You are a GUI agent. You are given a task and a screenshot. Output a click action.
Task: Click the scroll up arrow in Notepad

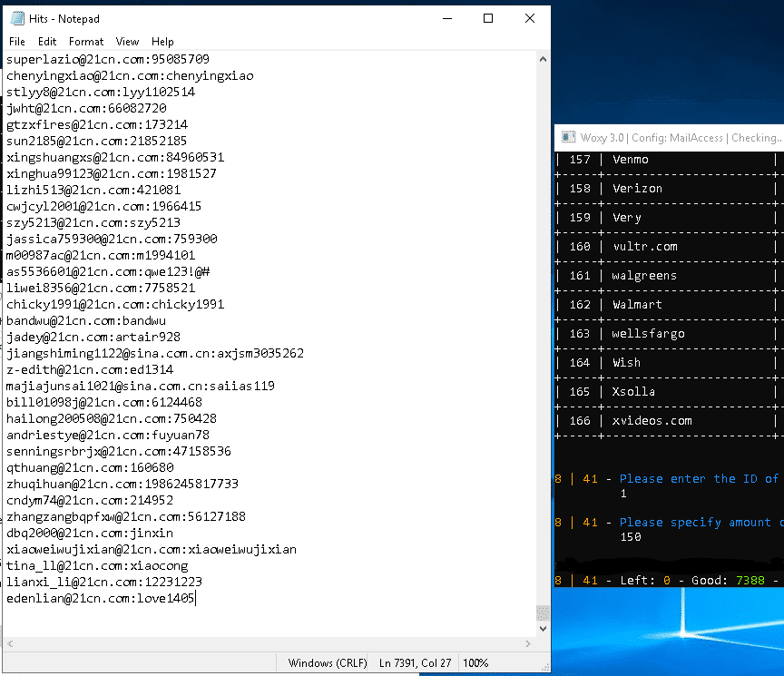point(543,59)
